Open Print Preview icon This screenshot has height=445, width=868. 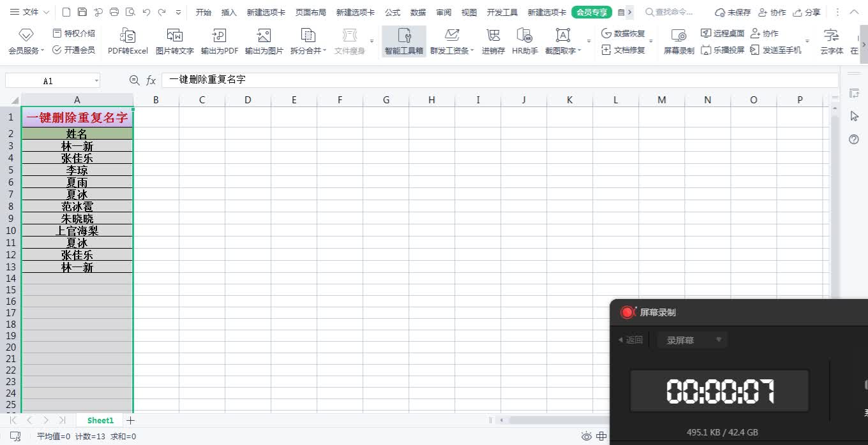coord(130,12)
